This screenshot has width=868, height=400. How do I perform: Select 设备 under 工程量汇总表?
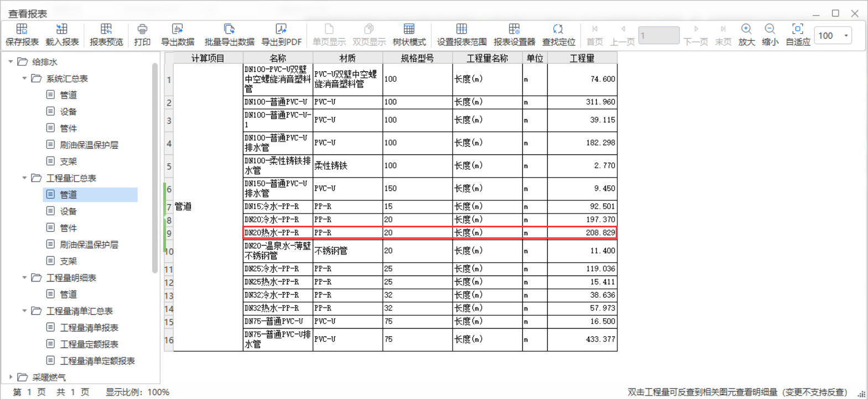click(68, 211)
